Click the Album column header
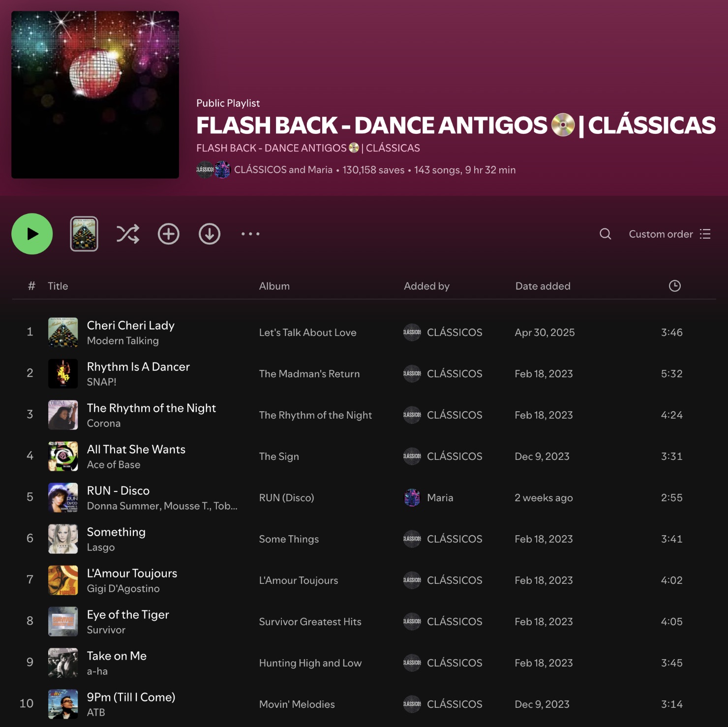This screenshot has width=728, height=727. [274, 286]
